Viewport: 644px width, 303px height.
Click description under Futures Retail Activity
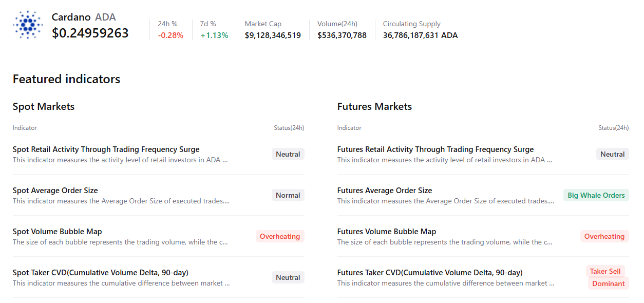point(445,160)
